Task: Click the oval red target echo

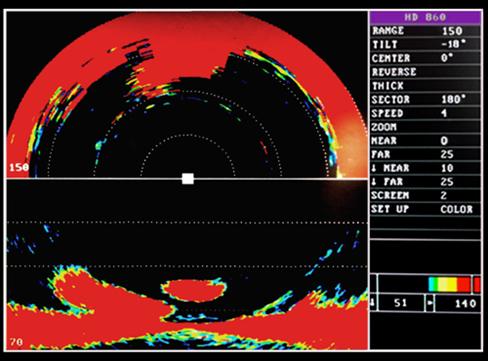Action: tap(194, 290)
